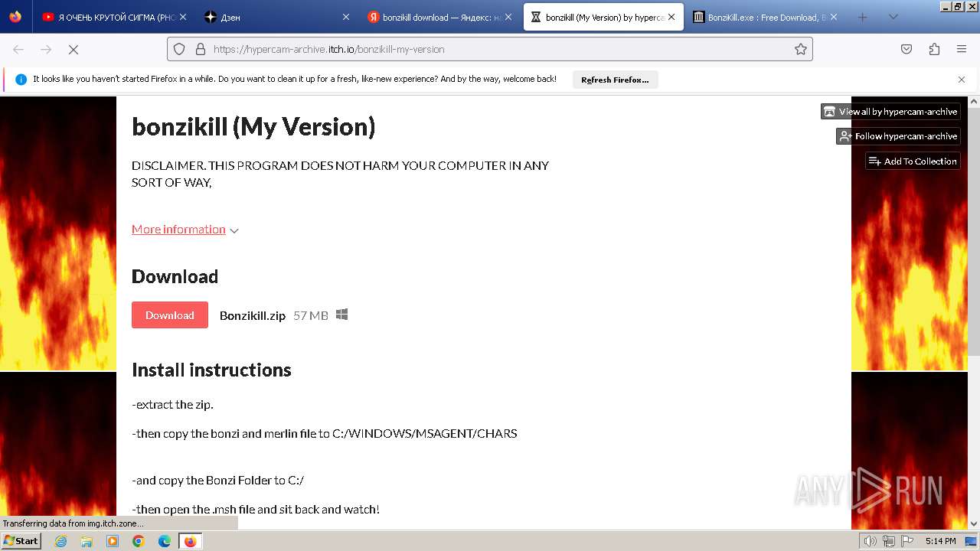Viewport: 980px width, 551px height.
Task: Stop loading the page
Action: pyautogui.click(x=73, y=49)
